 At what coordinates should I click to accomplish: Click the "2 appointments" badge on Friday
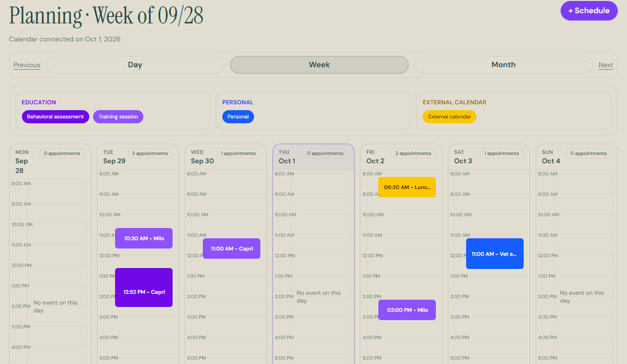pos(413,153)
